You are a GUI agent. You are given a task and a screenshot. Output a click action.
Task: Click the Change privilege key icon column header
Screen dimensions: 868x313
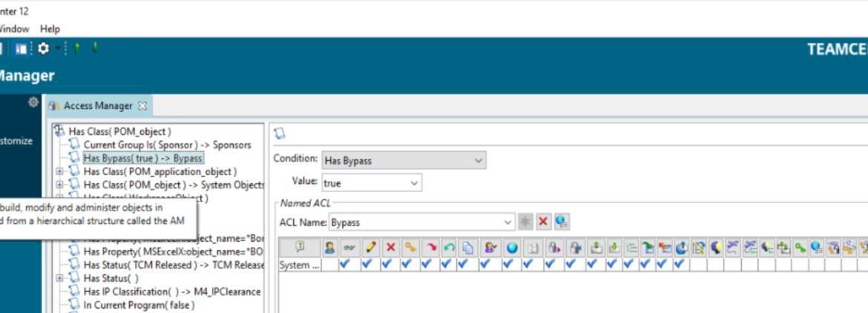coord(410,248)
